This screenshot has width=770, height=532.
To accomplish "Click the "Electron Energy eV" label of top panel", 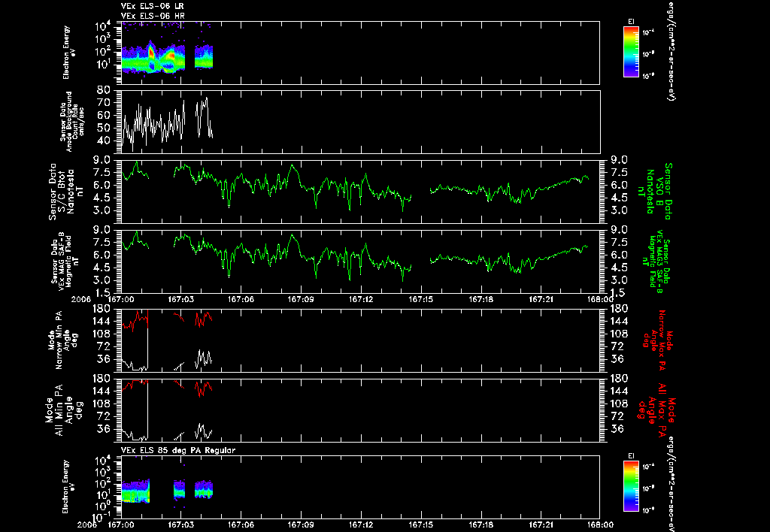I will tap(69, 53).
